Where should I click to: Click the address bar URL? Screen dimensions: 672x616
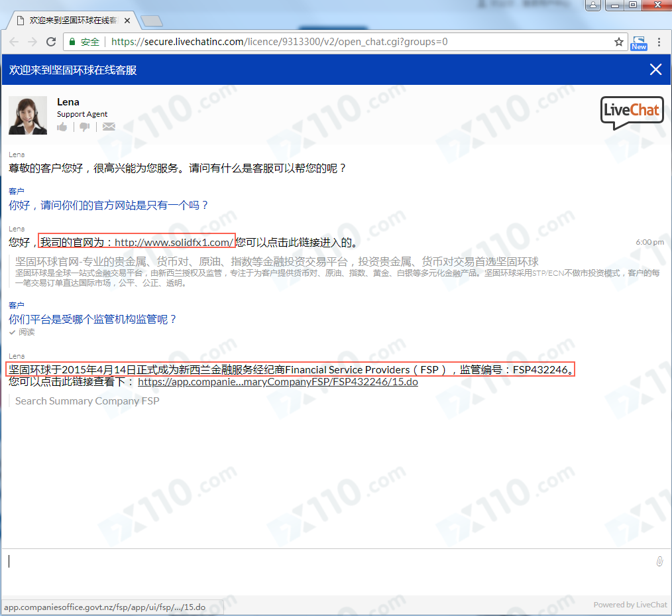click(278, 42)
